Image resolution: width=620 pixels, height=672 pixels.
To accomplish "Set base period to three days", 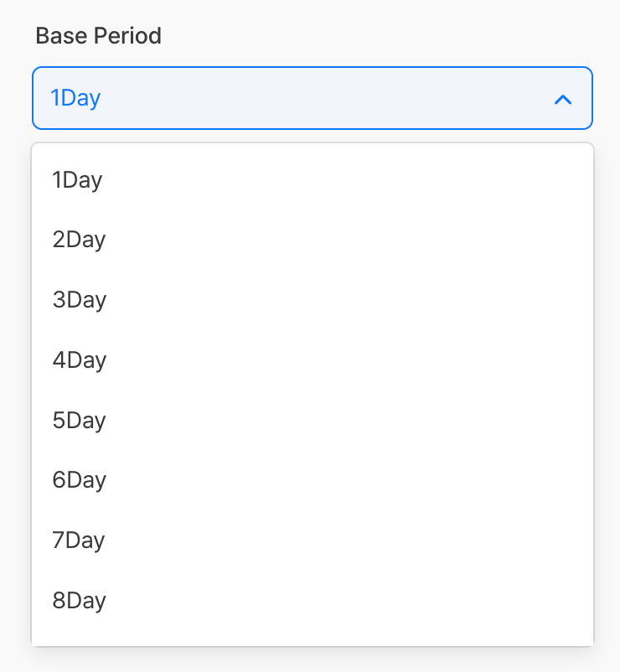I will click(x=79, y=300).
